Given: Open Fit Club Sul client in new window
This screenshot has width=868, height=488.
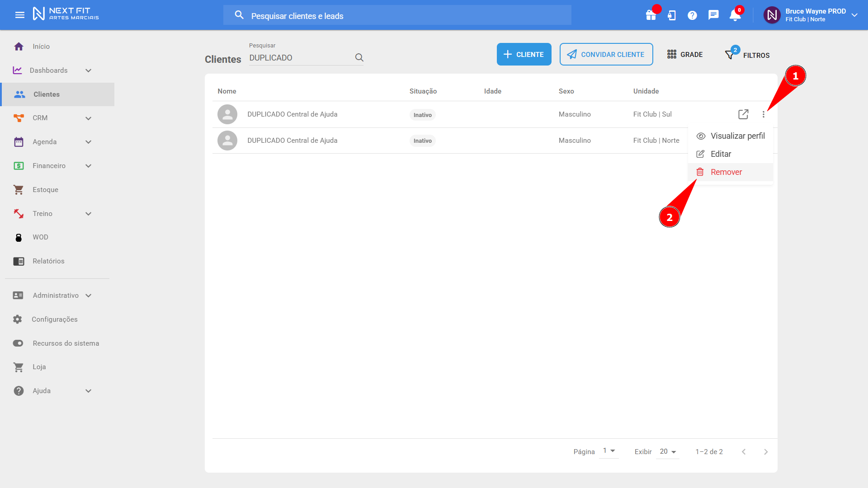Looking at the screenshot, I should 743,114.
